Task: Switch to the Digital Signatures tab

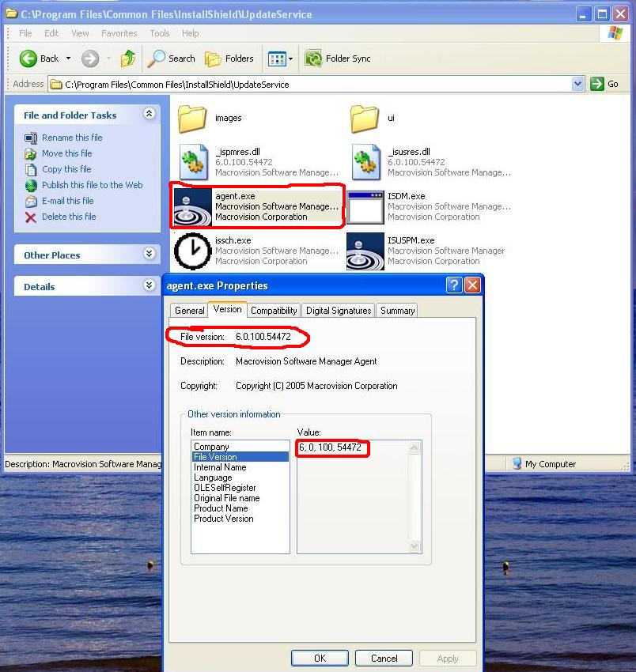Action: tap(339, 310)
